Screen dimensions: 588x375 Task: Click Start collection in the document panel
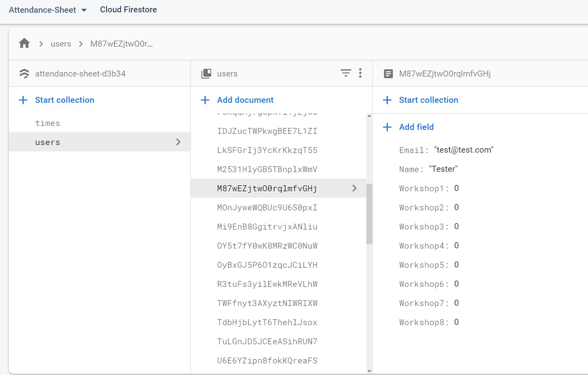click(x=429, y=100)
